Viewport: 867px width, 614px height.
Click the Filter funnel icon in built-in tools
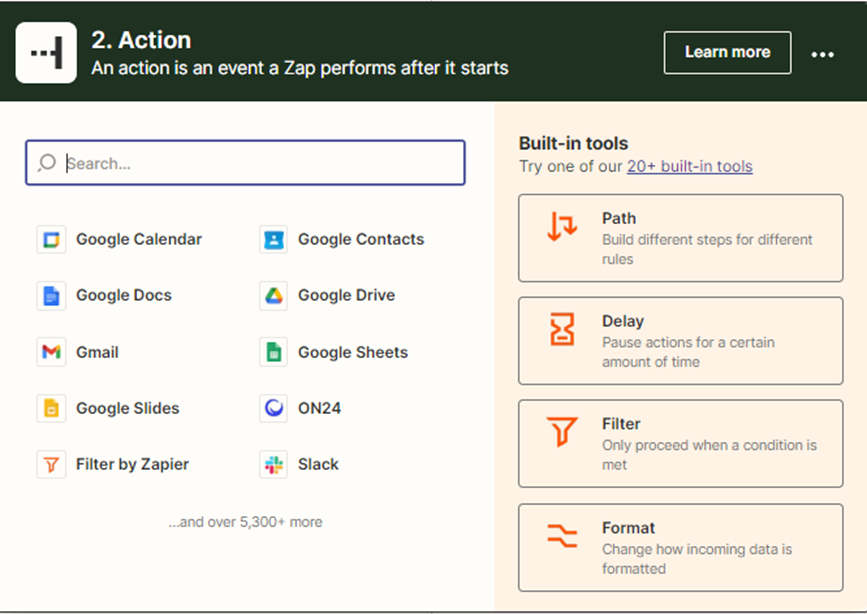(x=562, y=431)
